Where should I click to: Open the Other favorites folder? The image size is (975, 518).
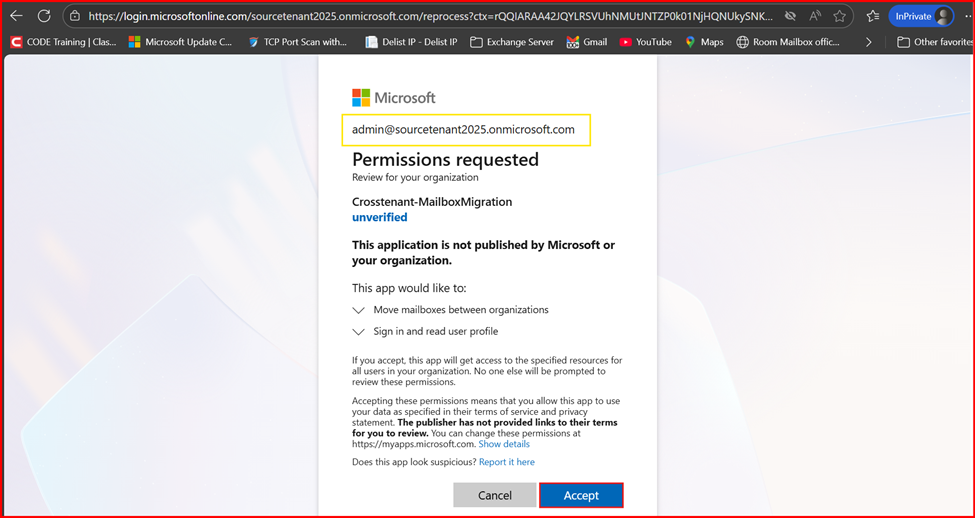pyautogui.click(x=934, y=42)
